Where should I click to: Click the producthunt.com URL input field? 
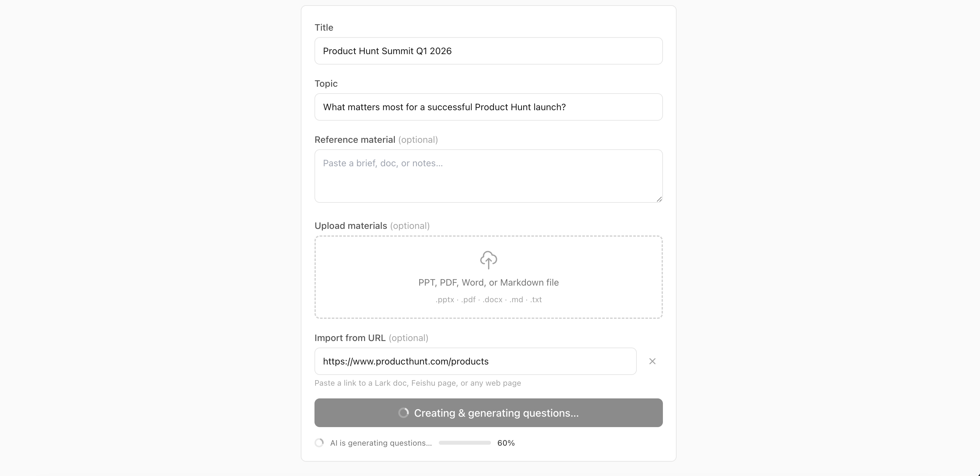475,361
